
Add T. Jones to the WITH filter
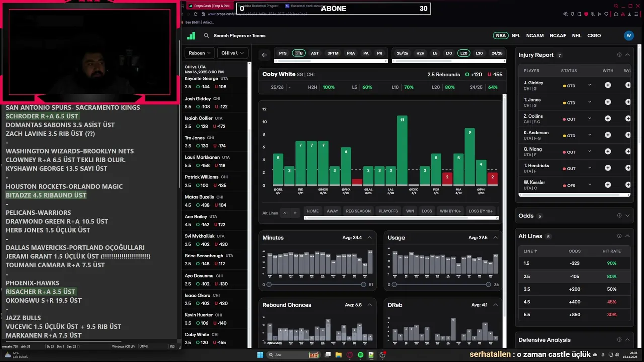pos(608,102)
